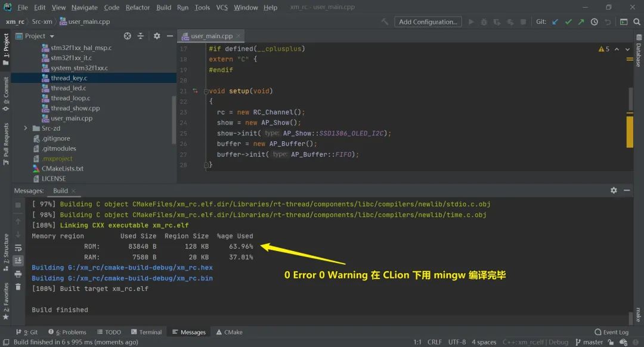
Task: Open 4 spaces indent options
Action: pos(484,342)
